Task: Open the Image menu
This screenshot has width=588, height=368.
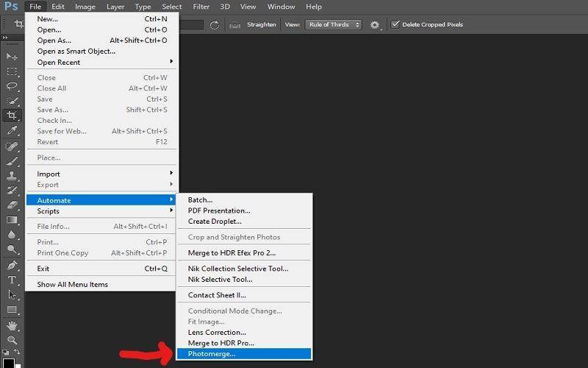Action: pos(85,7)
